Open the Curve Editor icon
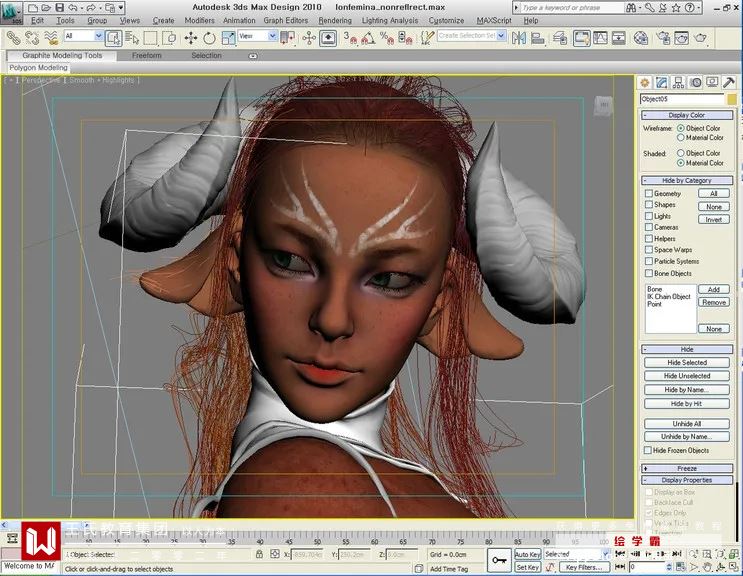743x576 pixels. 600,38
